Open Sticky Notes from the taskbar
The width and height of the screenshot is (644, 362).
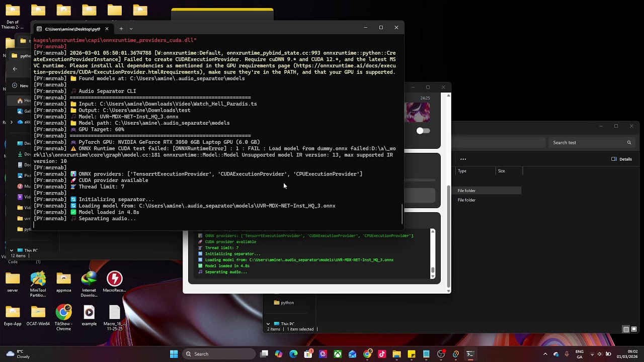pyautogui.click(x=412, y=354)
